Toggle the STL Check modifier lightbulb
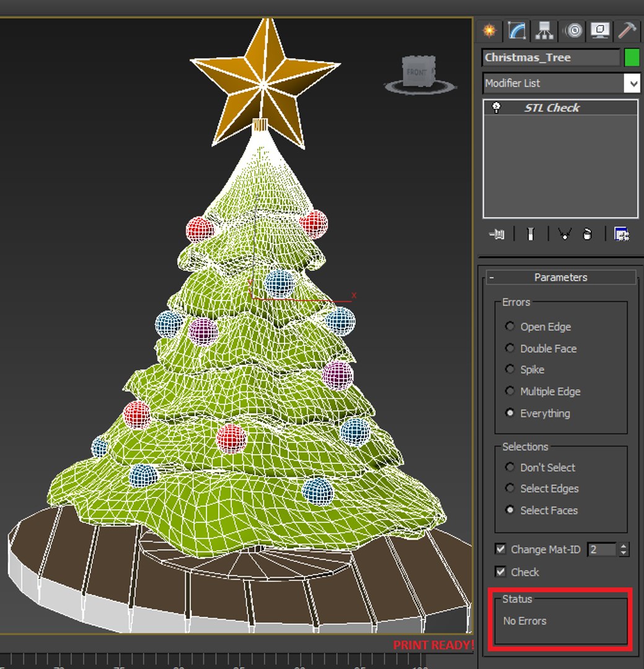644x669 pixels. (496, 108)
